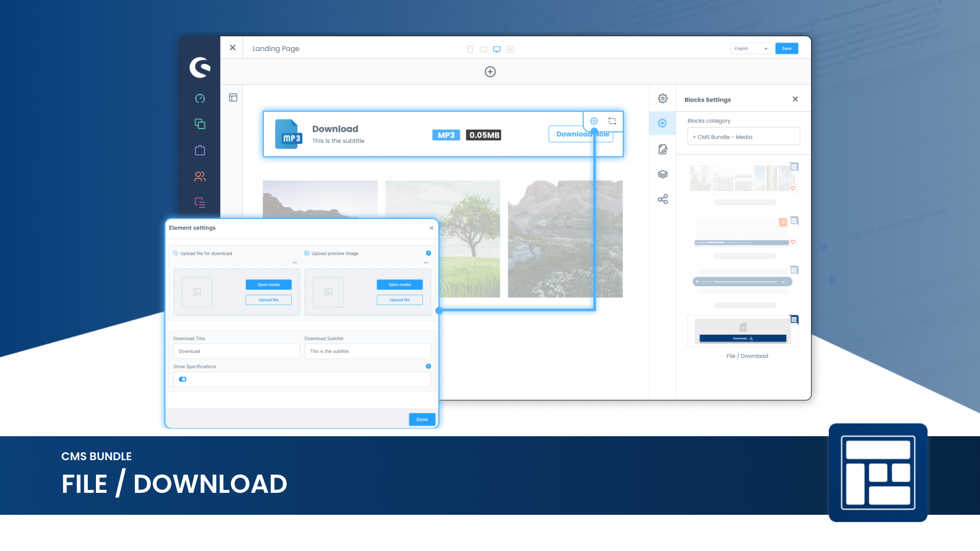Click the Download heading on the block
The image size is (980, 551).
(335, 129)
